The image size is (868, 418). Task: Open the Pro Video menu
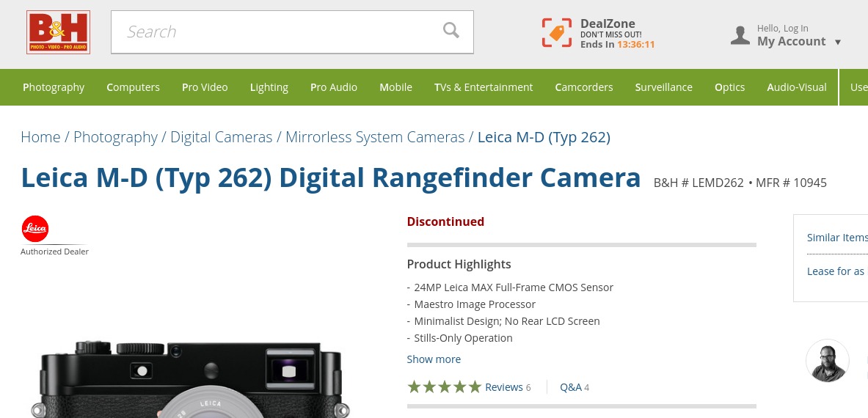205,87
